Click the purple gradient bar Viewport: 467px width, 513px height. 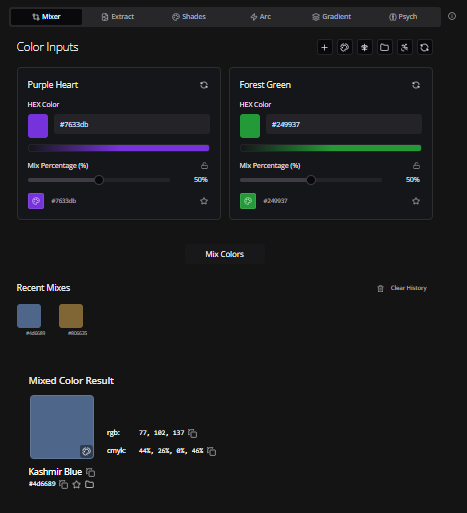pos(119,148)
